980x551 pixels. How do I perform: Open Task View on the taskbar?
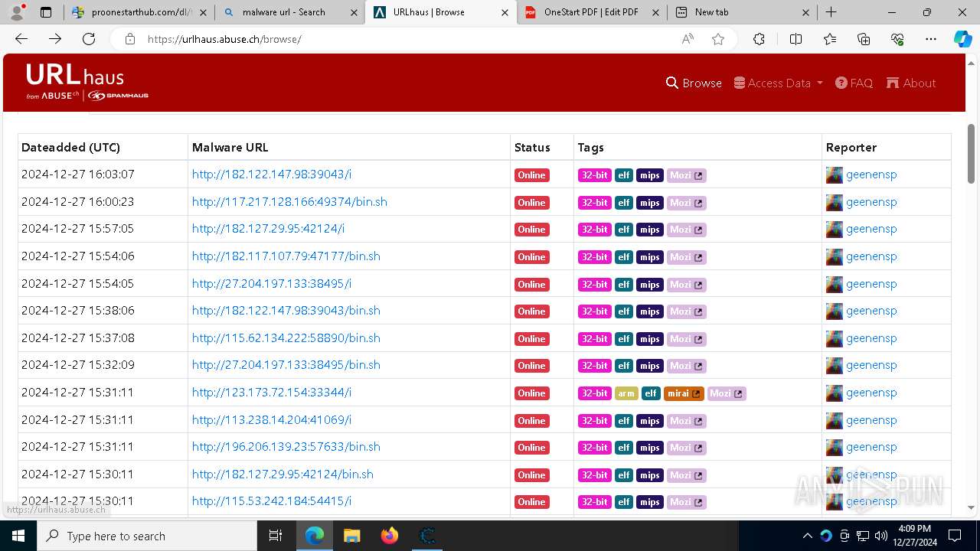(276, 536)
